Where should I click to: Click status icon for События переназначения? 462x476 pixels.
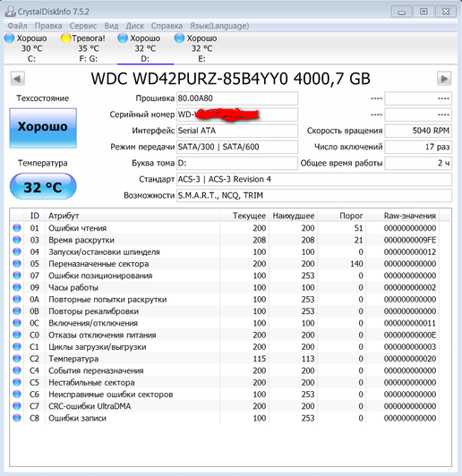[17, 370]
